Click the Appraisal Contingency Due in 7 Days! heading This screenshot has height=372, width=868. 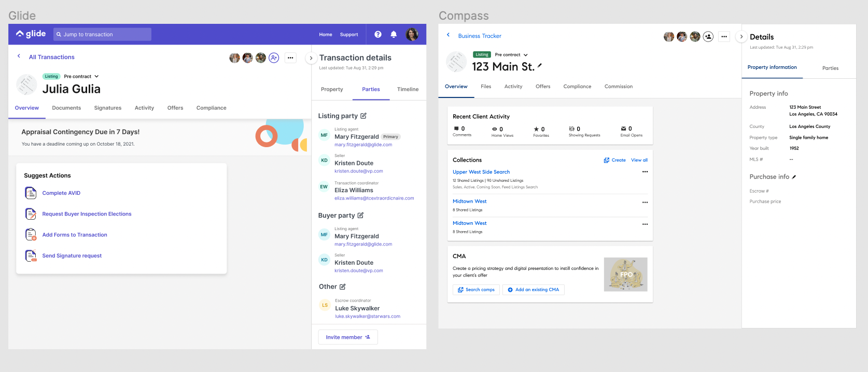[80, 132]
